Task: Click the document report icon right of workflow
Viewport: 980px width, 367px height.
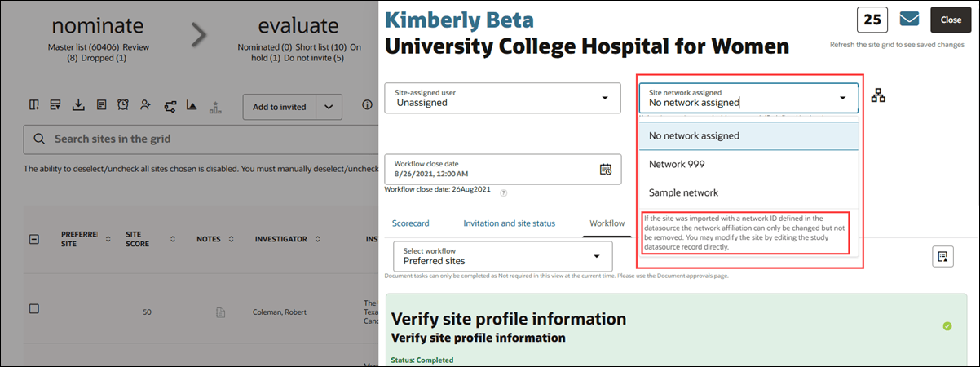Action: [942, 256]
